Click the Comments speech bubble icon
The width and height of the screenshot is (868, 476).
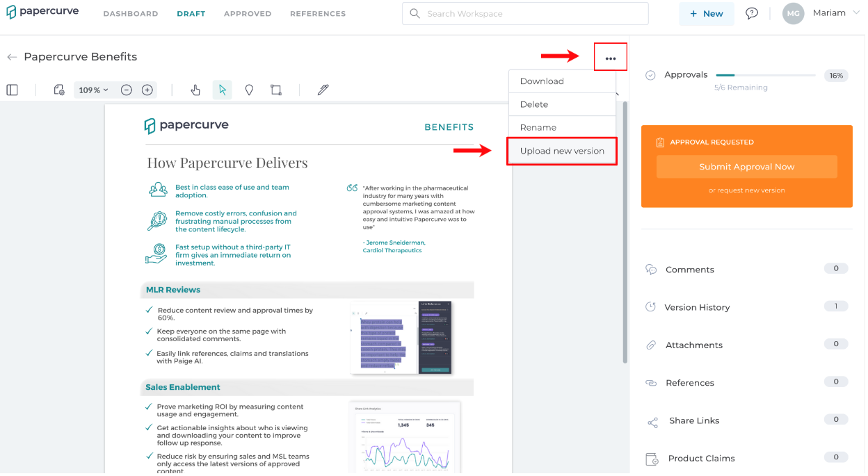coord(651,270)
